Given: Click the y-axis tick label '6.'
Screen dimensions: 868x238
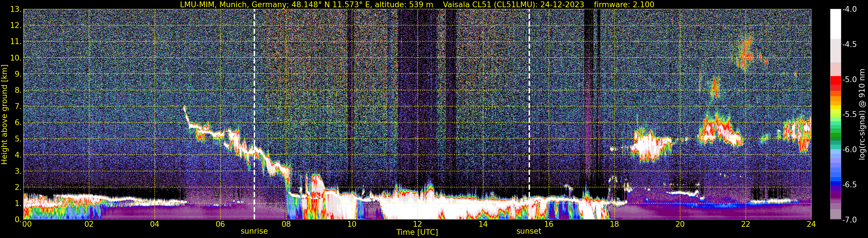Looking at the screenshot, I should coord(18,123).
